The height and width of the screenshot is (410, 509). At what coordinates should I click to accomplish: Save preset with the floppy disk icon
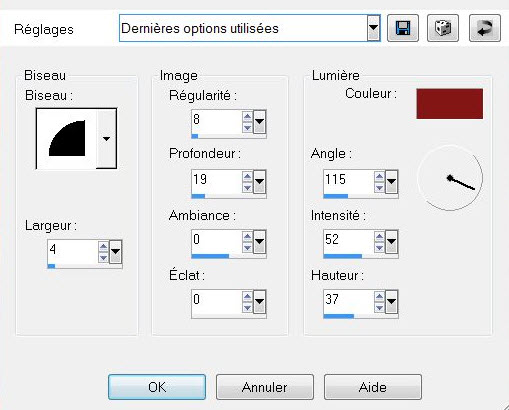coord(403,28)
